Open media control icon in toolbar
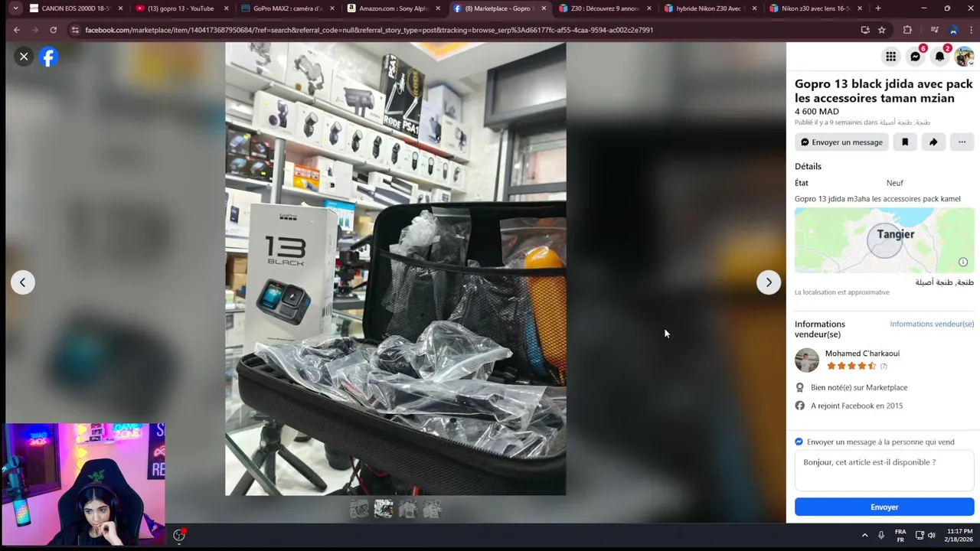 (x=935, y=30)
